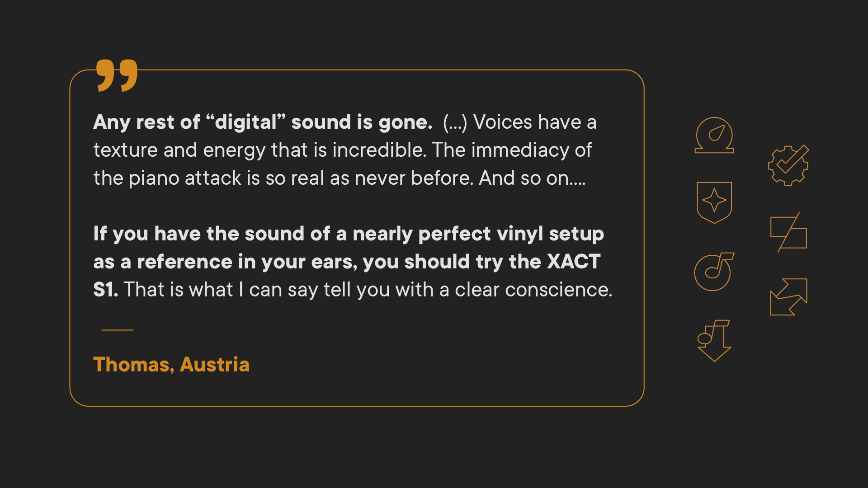Viewport: 868px width, 488px height.
Task: Click the XACT product name text
Action: (x=573, y=262)
